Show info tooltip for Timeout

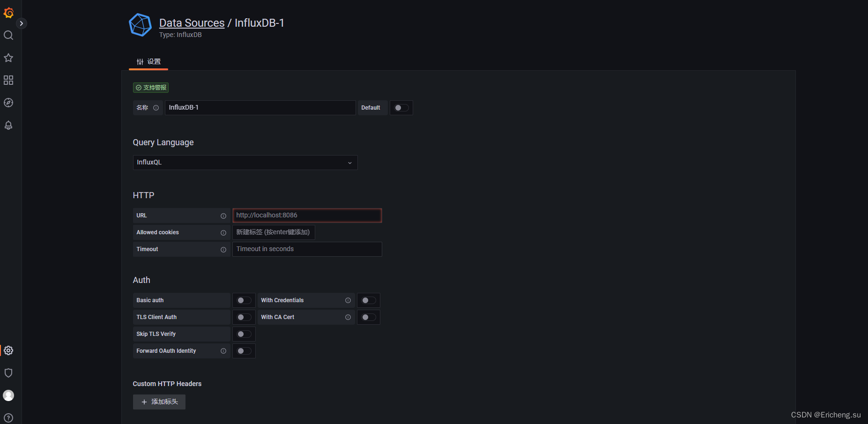pyautogui.click(x=223, y=250)
